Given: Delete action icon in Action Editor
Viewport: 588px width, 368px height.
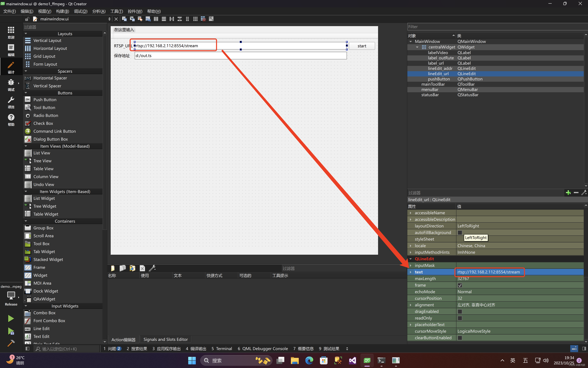Looking at the screenshot, I should pos(142,268).
